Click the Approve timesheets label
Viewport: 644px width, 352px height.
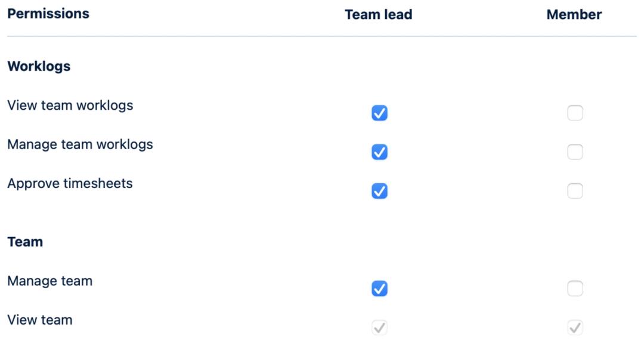[x=70, y=183]
